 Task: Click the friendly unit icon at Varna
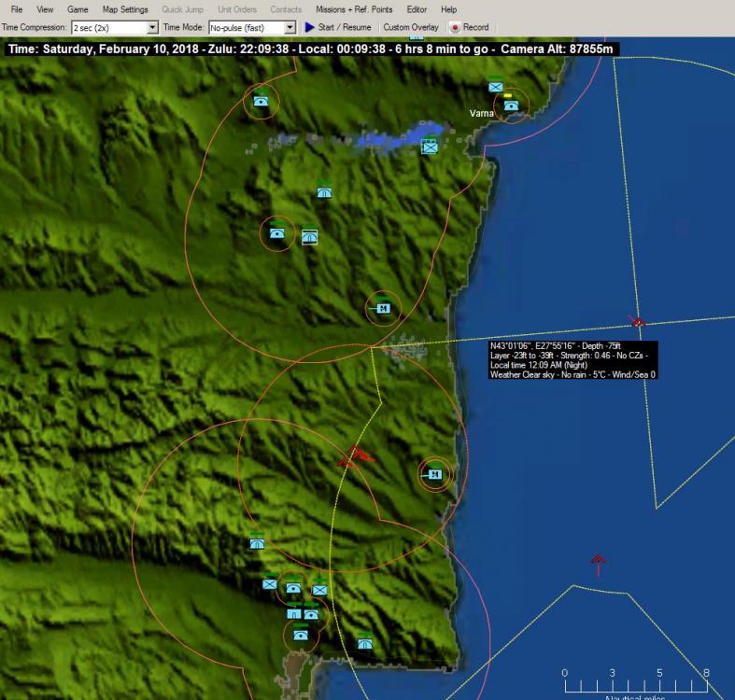[511, 105]
